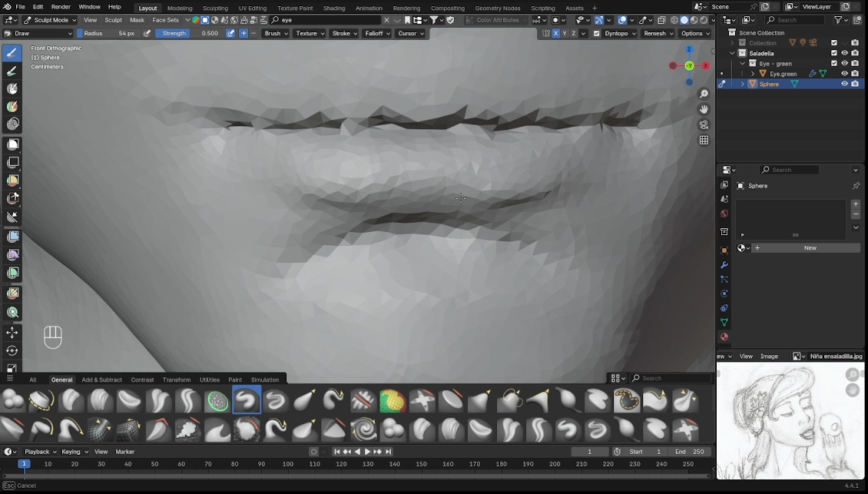
Task: Open the Add & Subtract brush category
Action: tap(101, 380)
